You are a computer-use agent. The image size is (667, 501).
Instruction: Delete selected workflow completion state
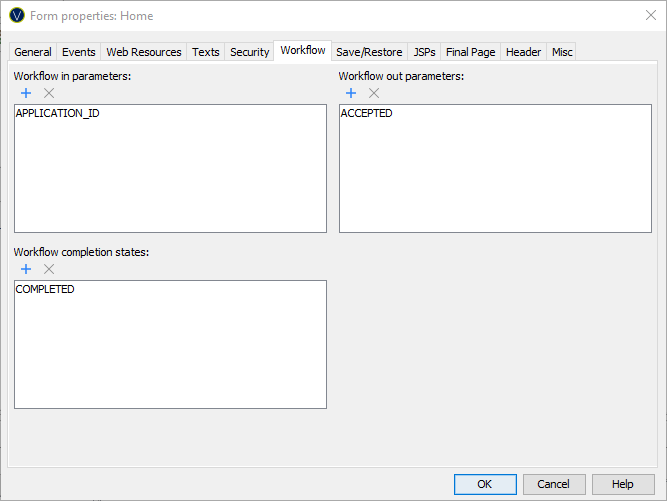[49, 269]
